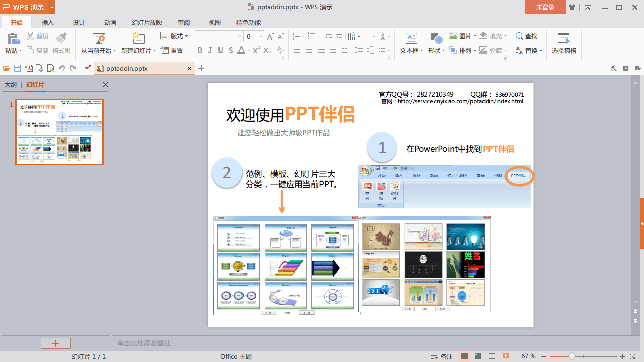Open the Animation (动画) ribbon tab
This screenshot has width=644, height=362.
(110, 22)
